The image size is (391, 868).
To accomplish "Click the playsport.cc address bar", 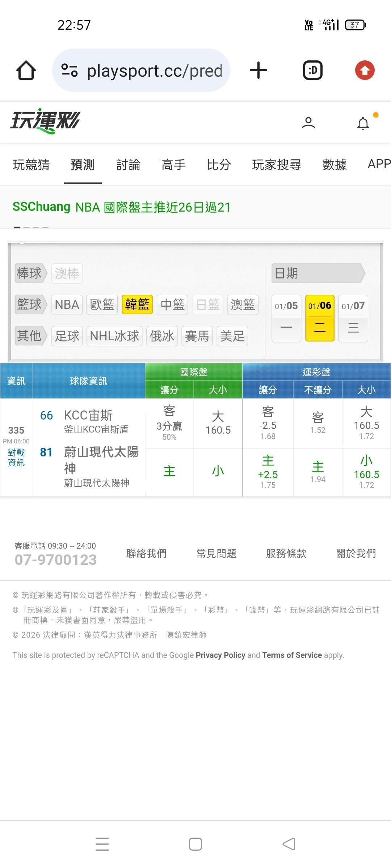I will coord(141,70).
